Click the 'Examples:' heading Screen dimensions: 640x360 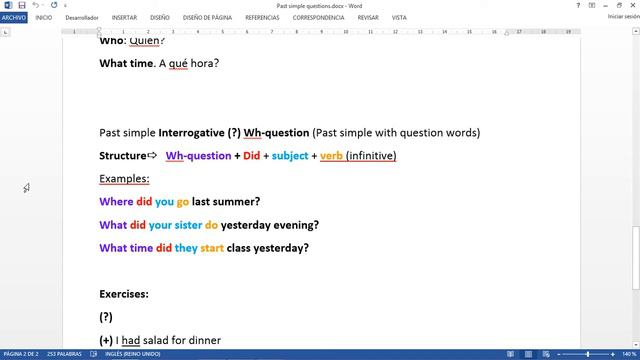click(x=124, y=179)
